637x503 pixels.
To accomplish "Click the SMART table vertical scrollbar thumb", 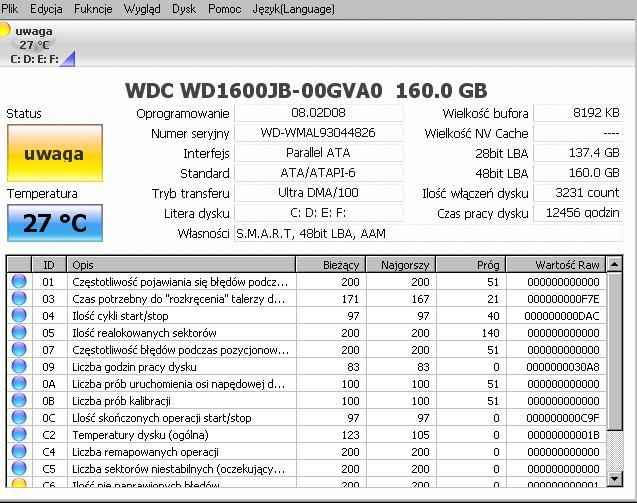I will (x=614, y=352).
